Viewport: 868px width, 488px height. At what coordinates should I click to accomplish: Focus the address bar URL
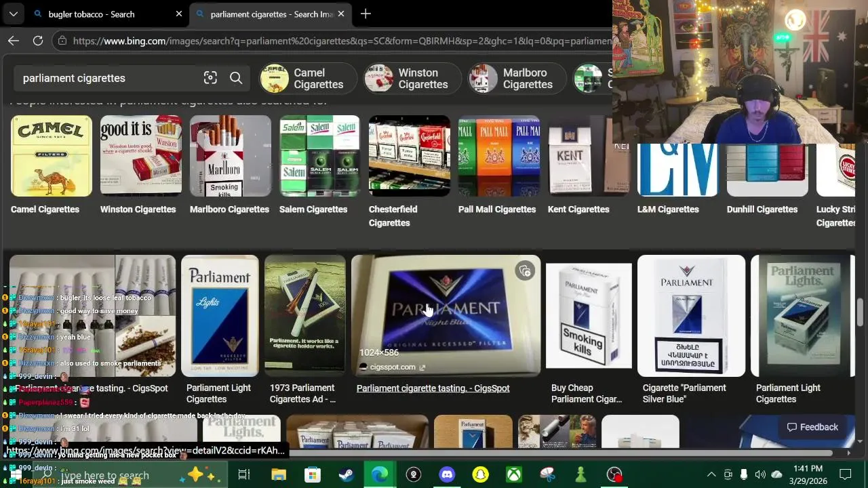click(x=342, y=41)
